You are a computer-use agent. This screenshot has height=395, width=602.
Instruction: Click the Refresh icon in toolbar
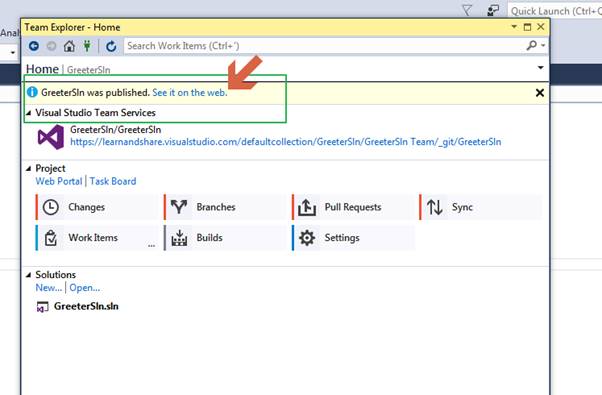(111, 46)
